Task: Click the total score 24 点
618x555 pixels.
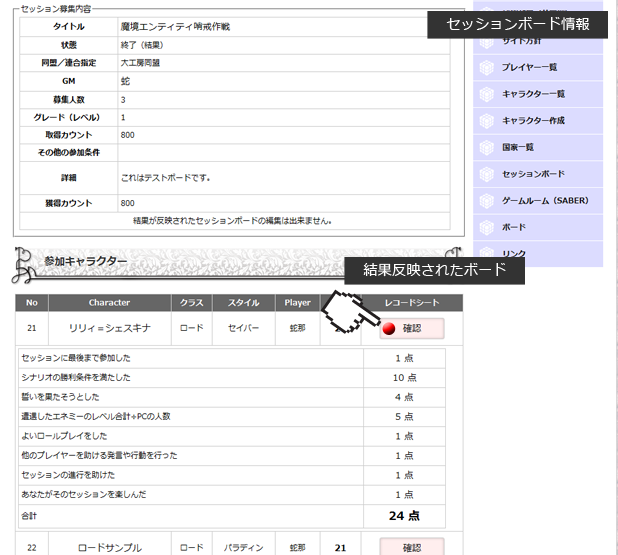Action: pos(404,516)
